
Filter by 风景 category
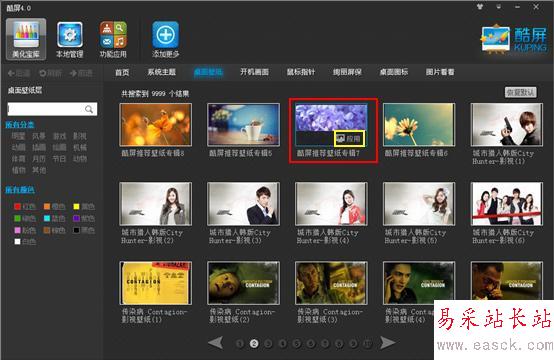coord(39,136)
